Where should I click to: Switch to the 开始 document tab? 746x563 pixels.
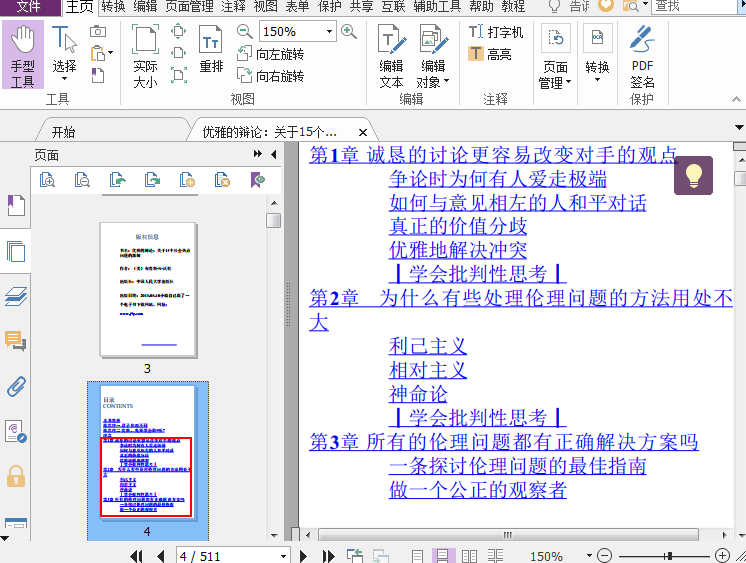63,132
